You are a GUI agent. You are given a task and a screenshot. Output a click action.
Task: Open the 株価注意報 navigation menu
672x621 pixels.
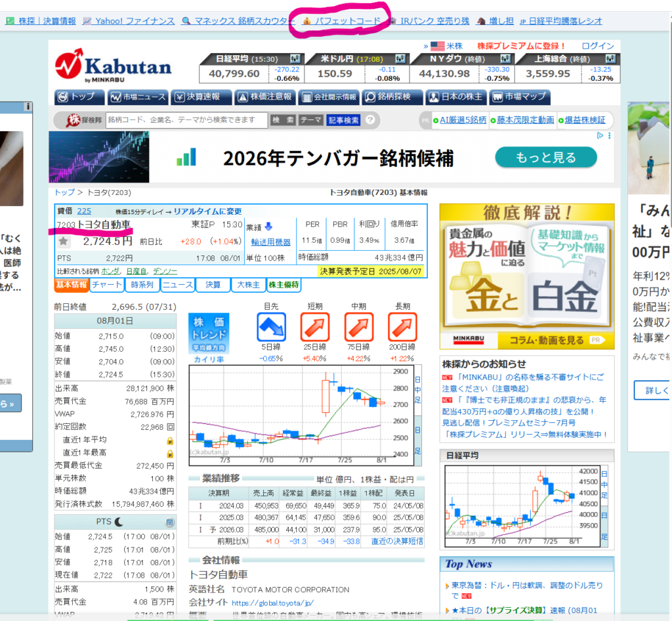tap(265, 97)
